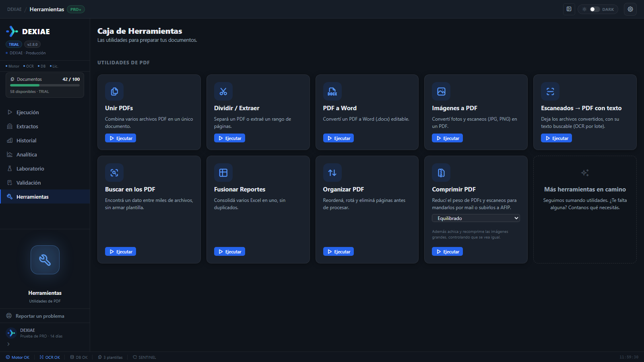Open the Equilibrado compression level dropdown

click(476, 218)
